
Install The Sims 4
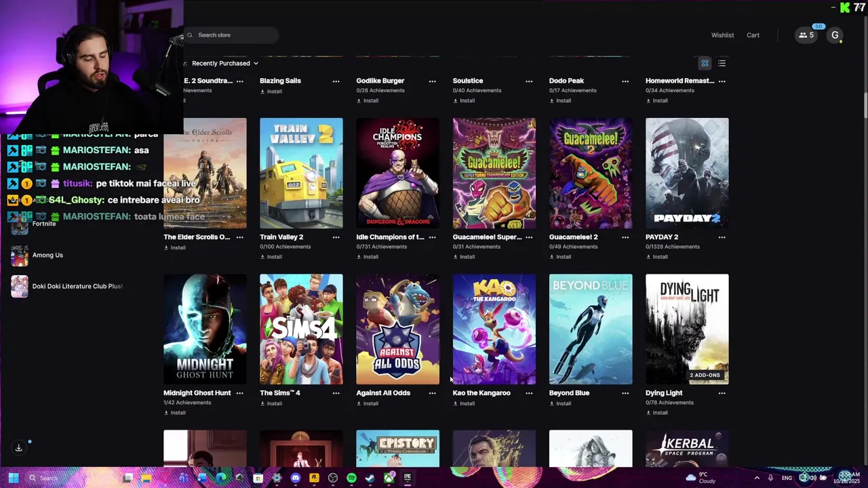271,403
